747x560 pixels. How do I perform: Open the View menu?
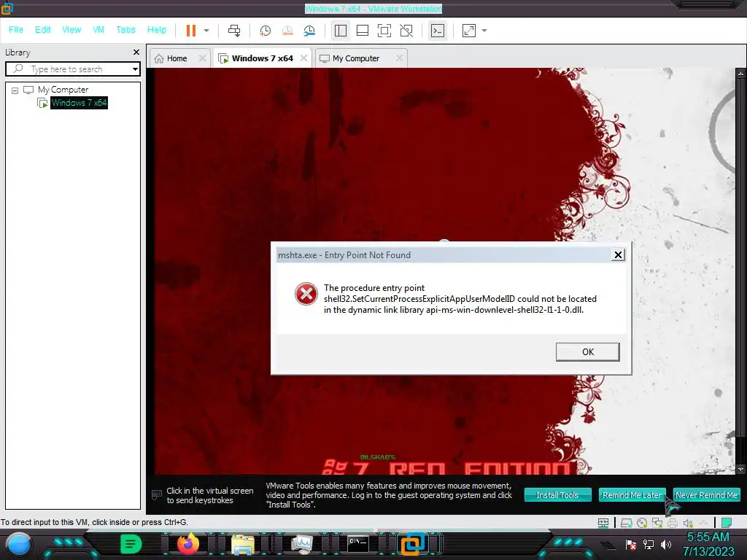point(71,29)
